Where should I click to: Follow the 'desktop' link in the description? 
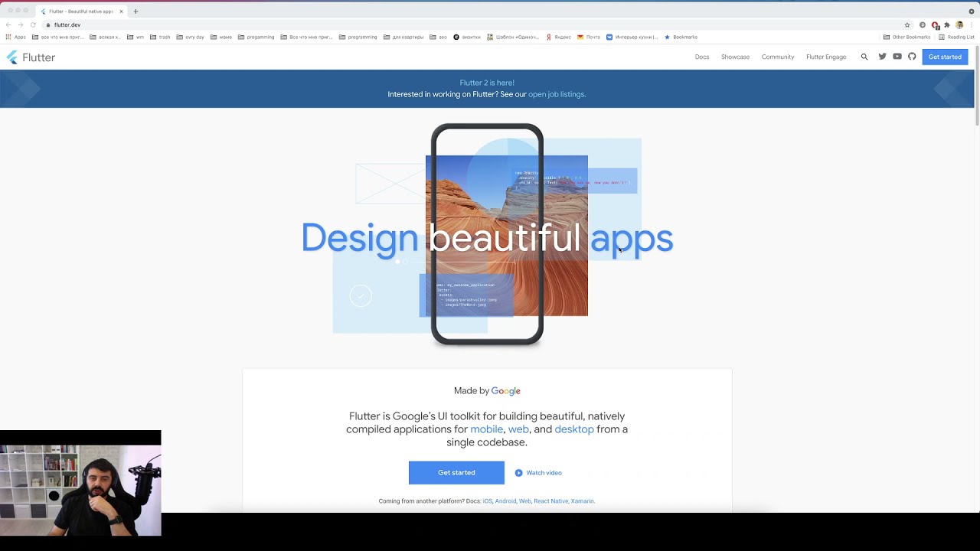(x=574, y=429)
